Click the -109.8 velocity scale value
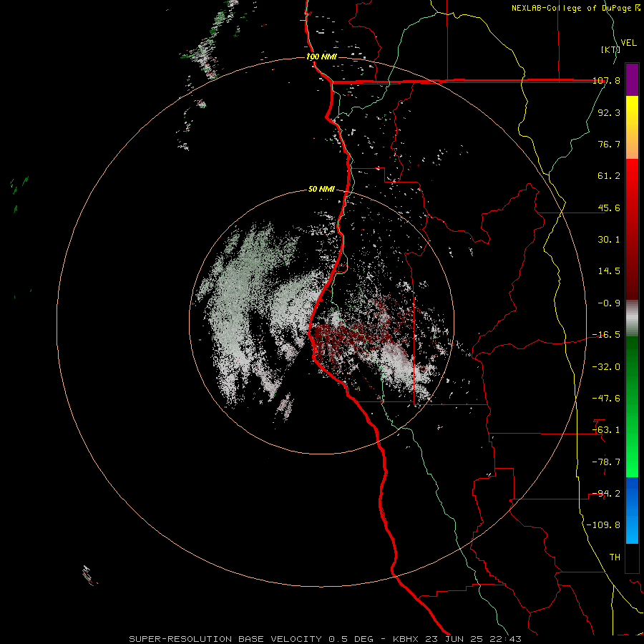The image size is (644, 644). [x=603, y=525]
